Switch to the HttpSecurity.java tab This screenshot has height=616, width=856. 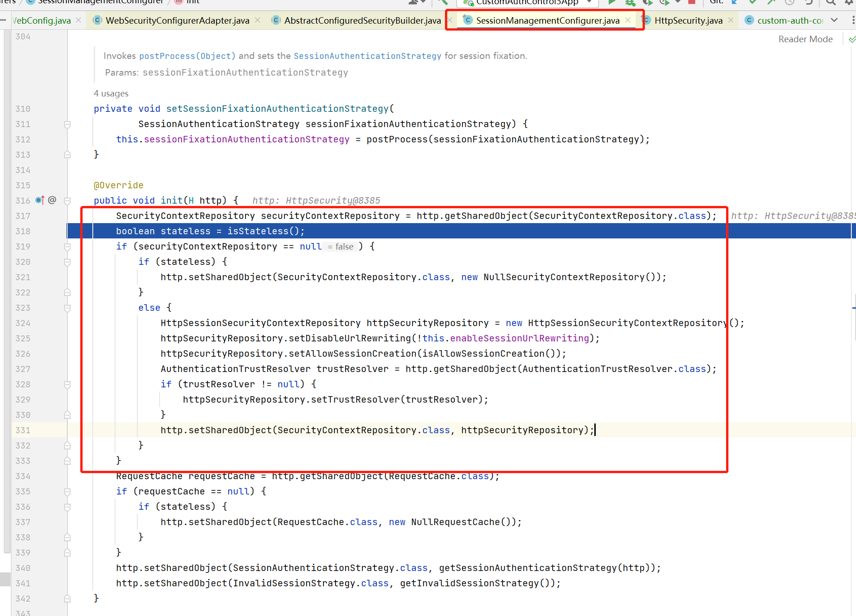coord(689,20)
